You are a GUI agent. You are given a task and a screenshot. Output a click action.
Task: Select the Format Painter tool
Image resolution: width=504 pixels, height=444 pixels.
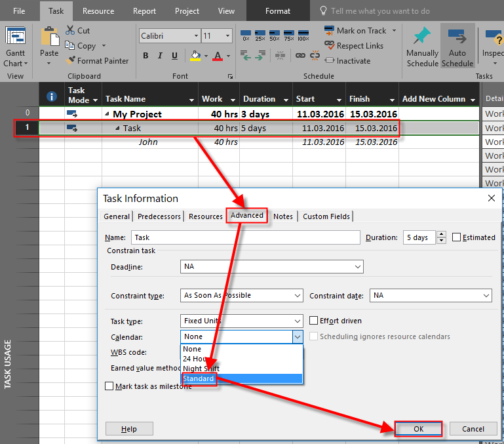(x=71, y=61)
